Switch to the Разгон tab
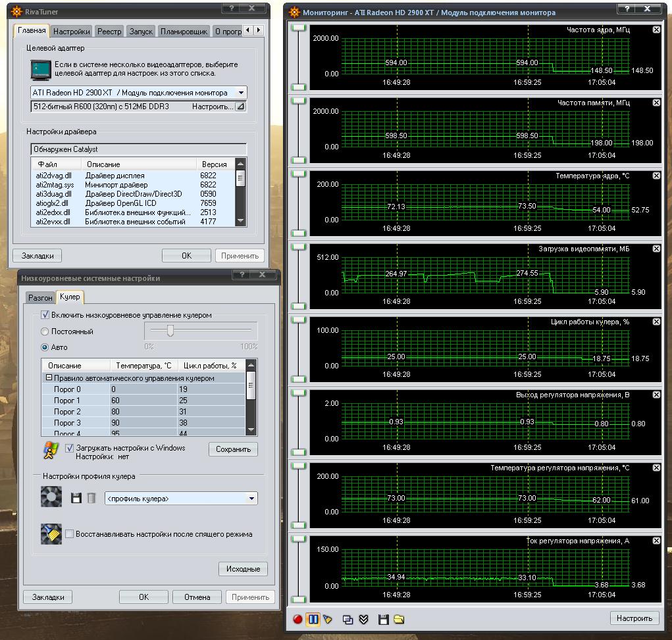672x640 pixels. tap(40, 298)
